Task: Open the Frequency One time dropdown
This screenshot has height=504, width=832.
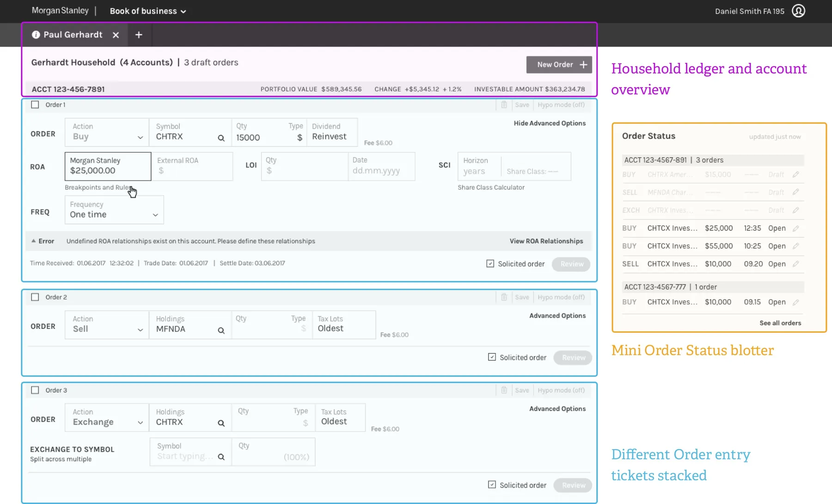Action: [x=114, y=210]
